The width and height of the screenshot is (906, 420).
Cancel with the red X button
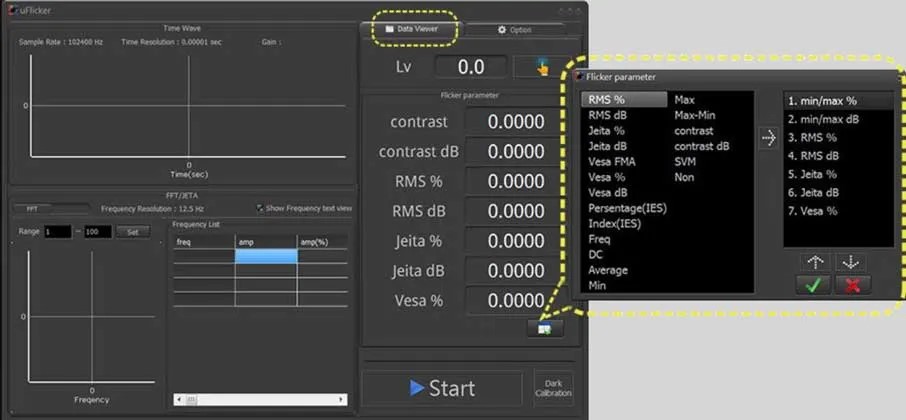[x=852, y=285]
